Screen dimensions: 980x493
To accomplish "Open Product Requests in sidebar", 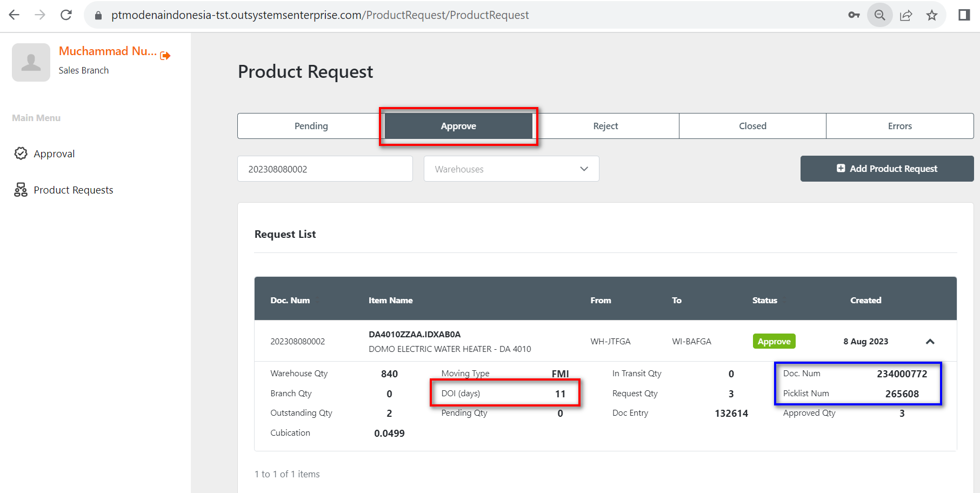I will [73, 190].
